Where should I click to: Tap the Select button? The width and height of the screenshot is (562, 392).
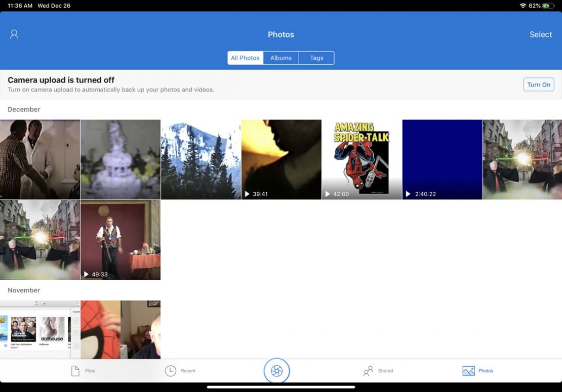pyautogui.click(x=541, y=34)
